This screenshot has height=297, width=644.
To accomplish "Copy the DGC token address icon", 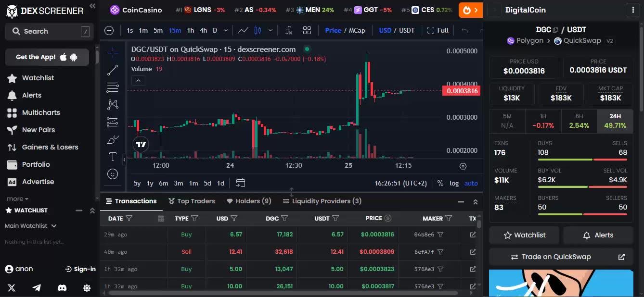I will [x=555, y=30].
